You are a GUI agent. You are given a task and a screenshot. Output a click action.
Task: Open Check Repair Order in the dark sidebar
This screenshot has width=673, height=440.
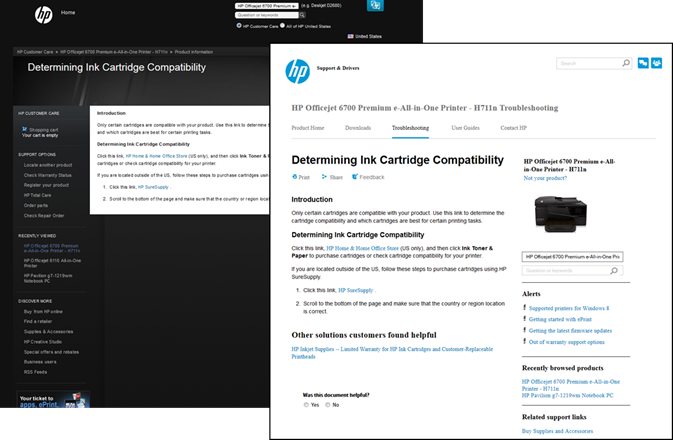click(44, 215)
